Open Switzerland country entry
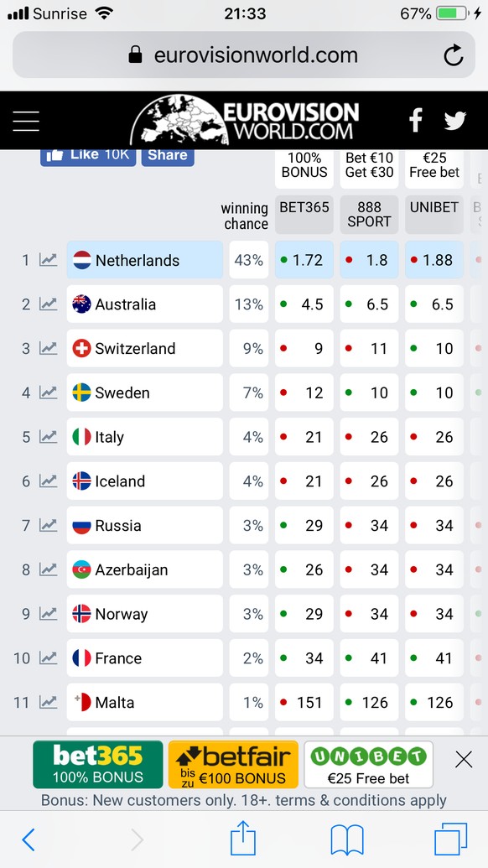 pos(145,348)
